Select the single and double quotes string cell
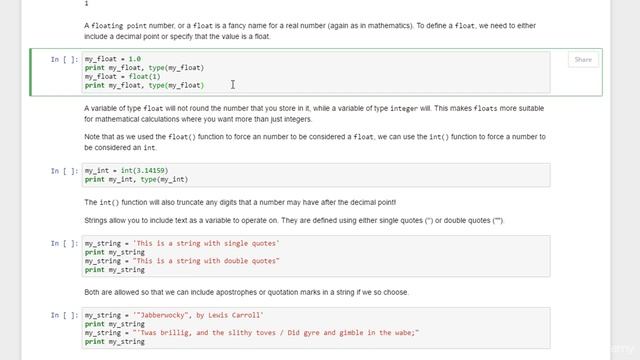Screen dimensions: 640x360 coord(316,256)
